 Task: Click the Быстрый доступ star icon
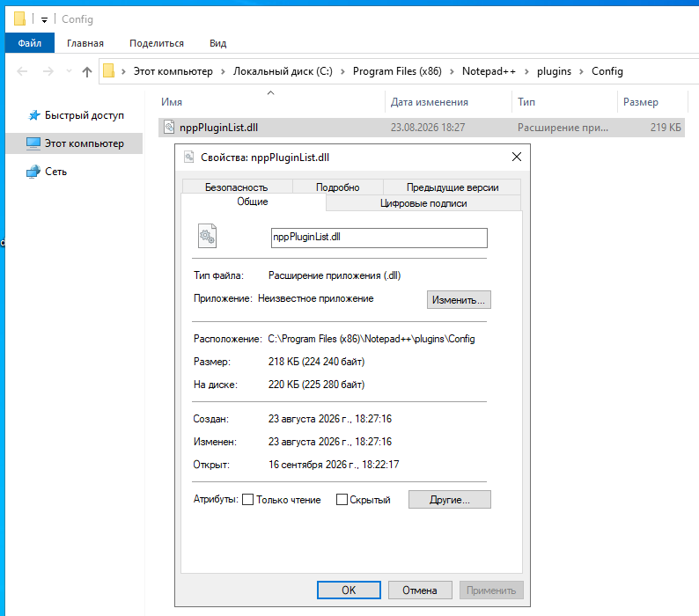pos(34,115)
